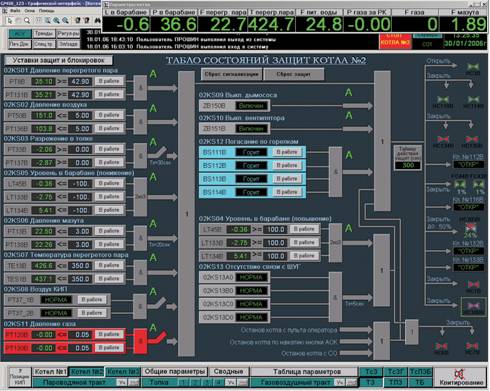Toggle В работе for sensor PT131B
Image resolution: width=490 pixels, height=391 pixels.
[x=109, y=94]
